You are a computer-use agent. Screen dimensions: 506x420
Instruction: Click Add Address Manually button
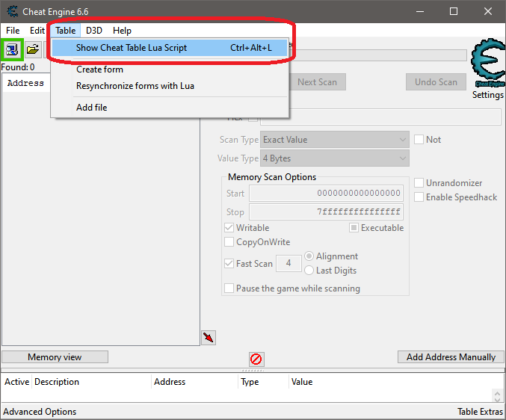click(x=451, y=357)
